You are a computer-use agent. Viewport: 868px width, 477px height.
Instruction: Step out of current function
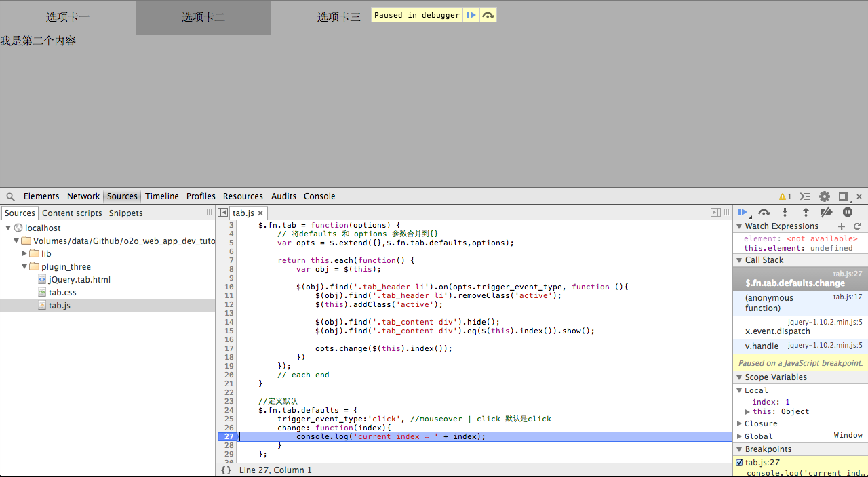(x=806, y=213)
